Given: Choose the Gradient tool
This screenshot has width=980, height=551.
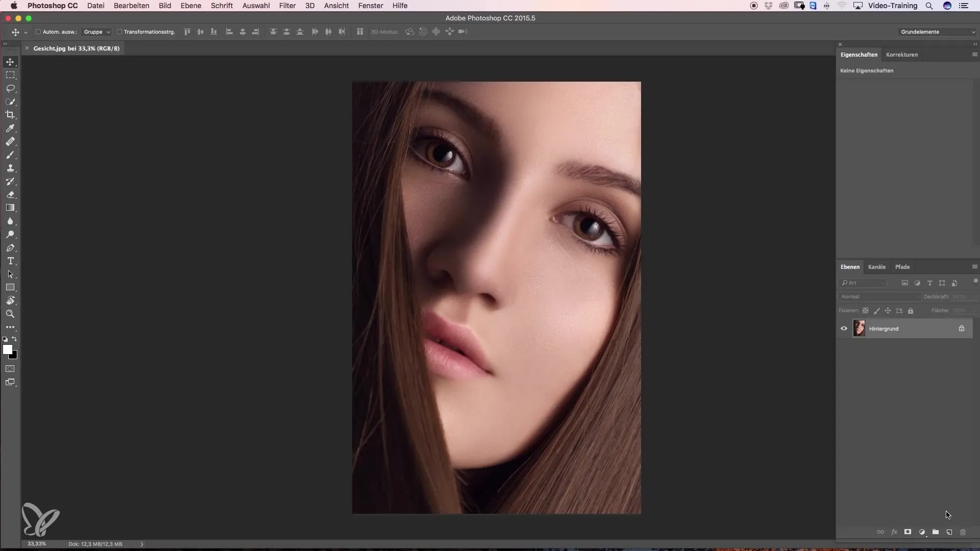Looking at the screenshot, I should click(x=10, y=208).
